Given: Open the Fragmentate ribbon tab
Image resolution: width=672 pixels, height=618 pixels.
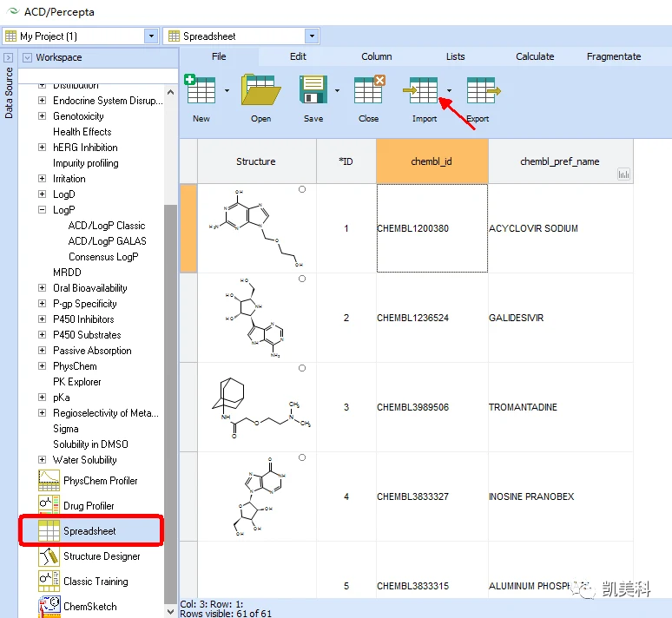Looking at the screenshot, I should [x=614, y=56].
